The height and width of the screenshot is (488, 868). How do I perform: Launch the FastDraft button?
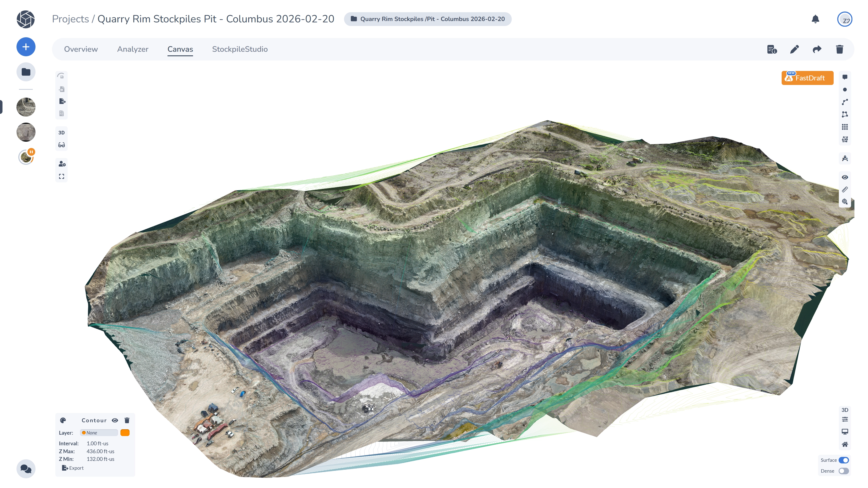point(807,78)
